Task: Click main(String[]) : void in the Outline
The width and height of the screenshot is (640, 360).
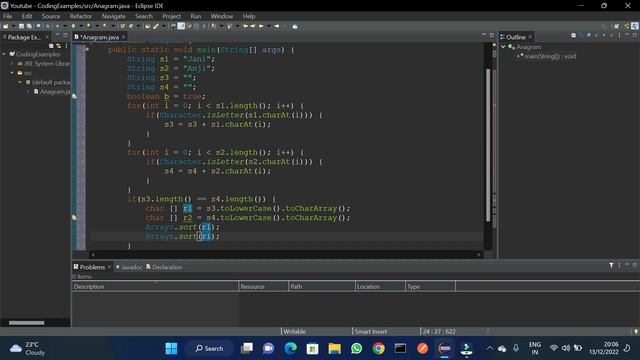Action: point(550,56)
